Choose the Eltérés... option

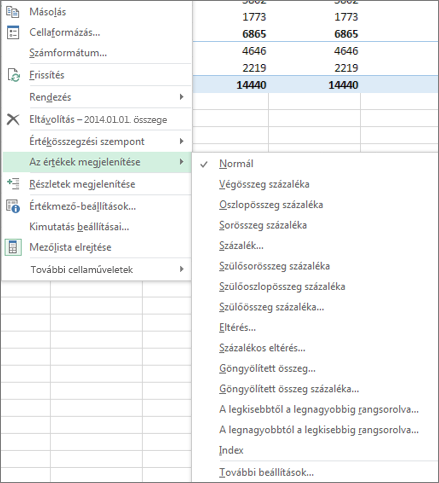tap(237, 327)
